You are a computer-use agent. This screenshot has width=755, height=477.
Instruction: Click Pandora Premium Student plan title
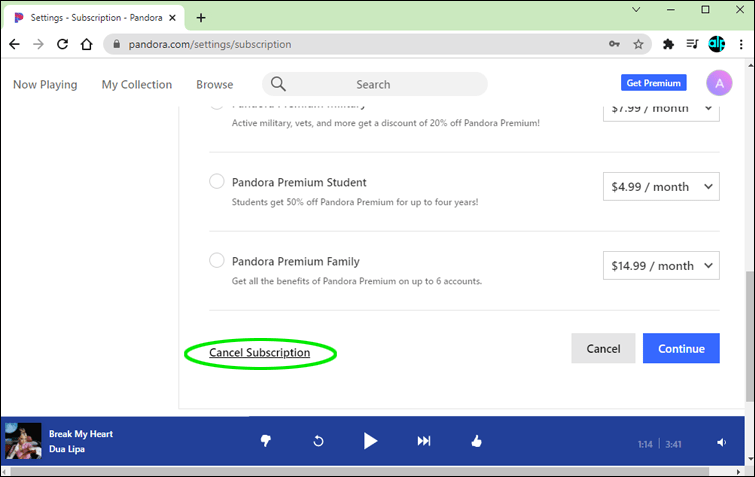pyautogui.click(x=299, y=182)
